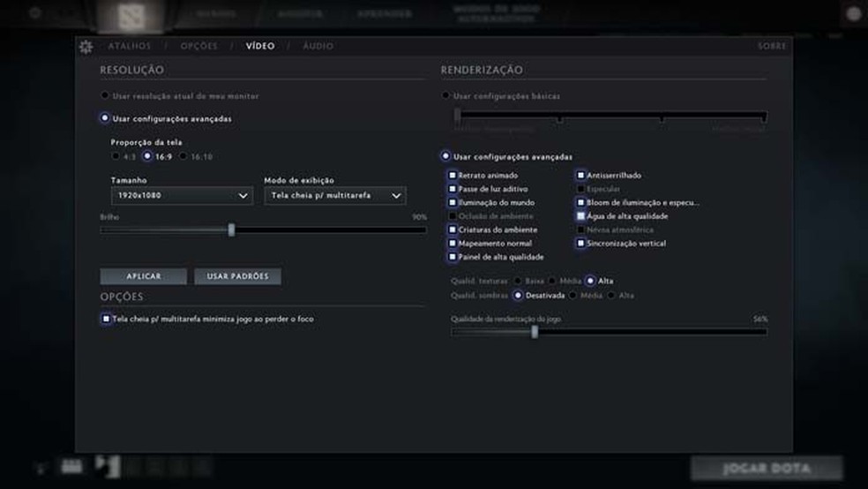Image resolution: width=868 pixels, height=489 pixels.
Task: Select 'Usar resolução atual do meu monitor'
Action: [x=105, y=95]
